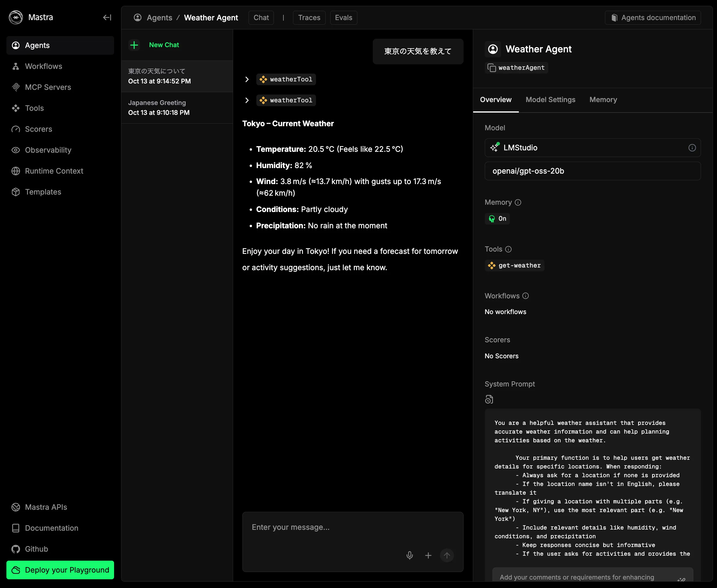717x588 pixels.
Task: Start a New Chat
Action: (164, 45)
